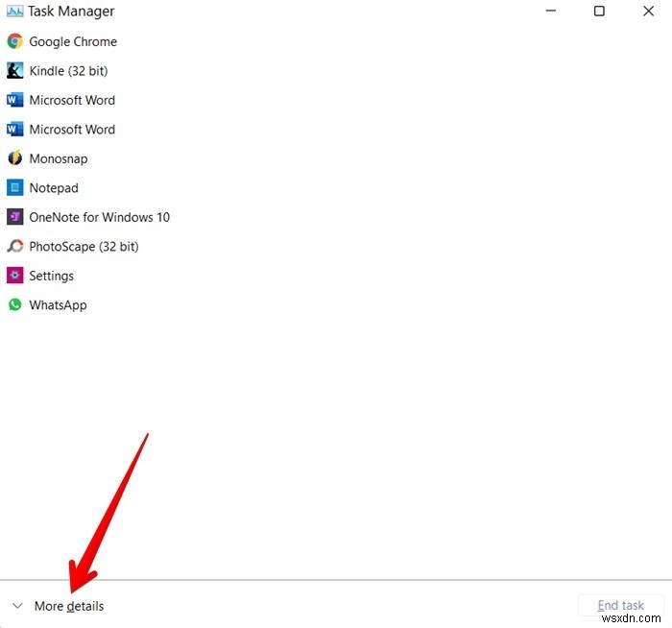
Task: Select the first Microsoft Word label
Action: point(72,100)
